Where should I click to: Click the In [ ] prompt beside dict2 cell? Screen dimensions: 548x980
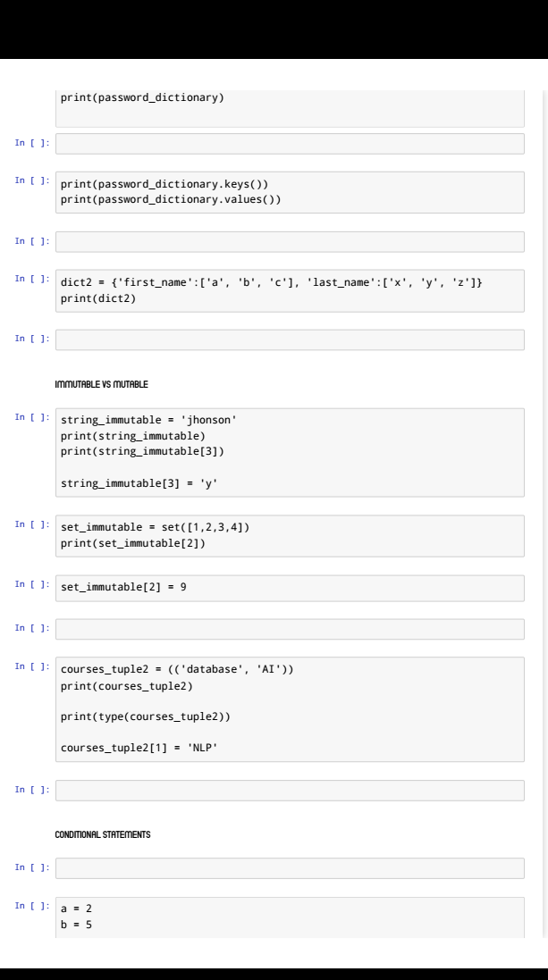pyautogui.click(x=32, y=279)
